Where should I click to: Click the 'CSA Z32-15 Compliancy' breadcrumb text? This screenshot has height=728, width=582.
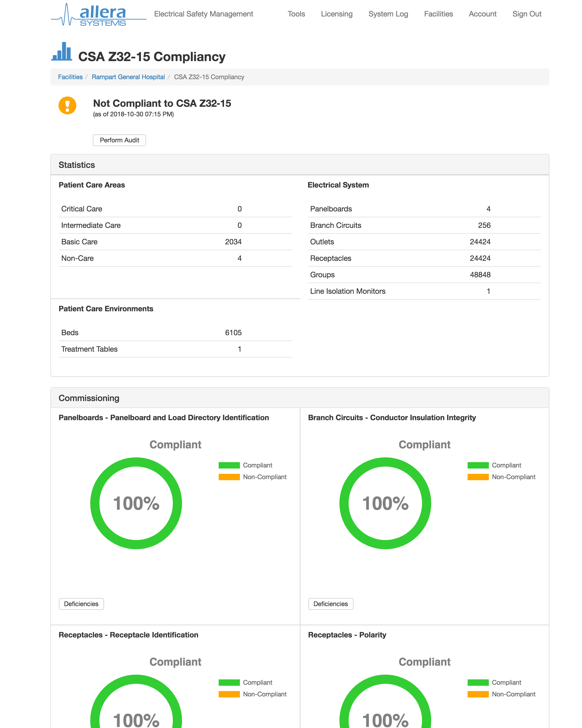pos(209,77)
